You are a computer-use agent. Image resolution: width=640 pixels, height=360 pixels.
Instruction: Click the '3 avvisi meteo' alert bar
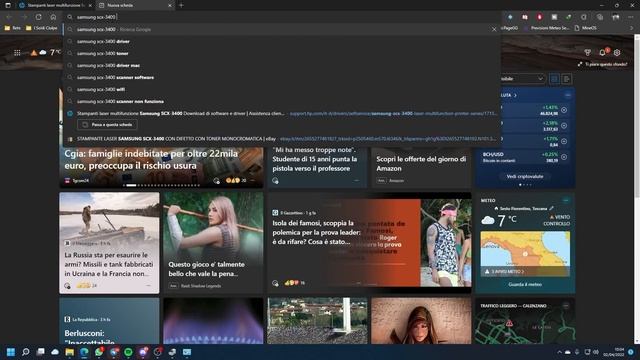tap(525, 271)
